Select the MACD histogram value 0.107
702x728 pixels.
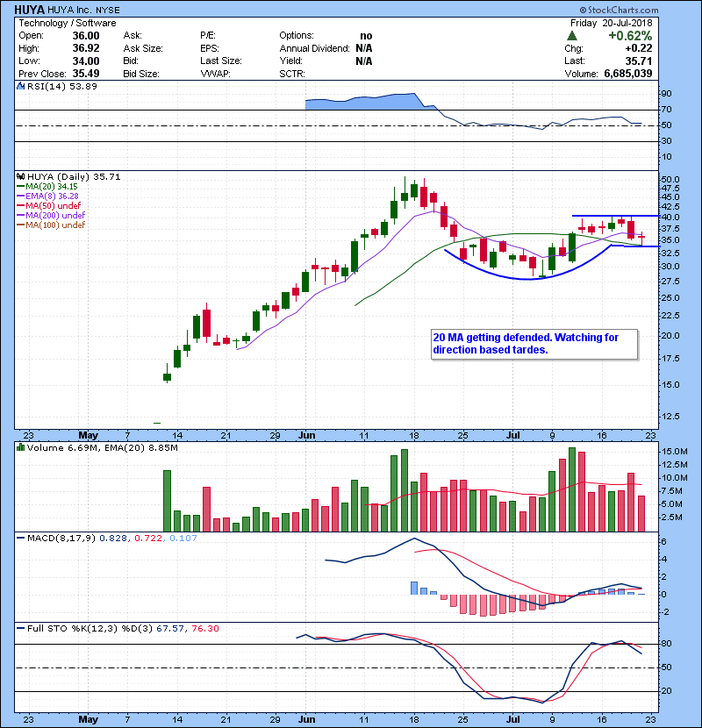coord(183,539)
